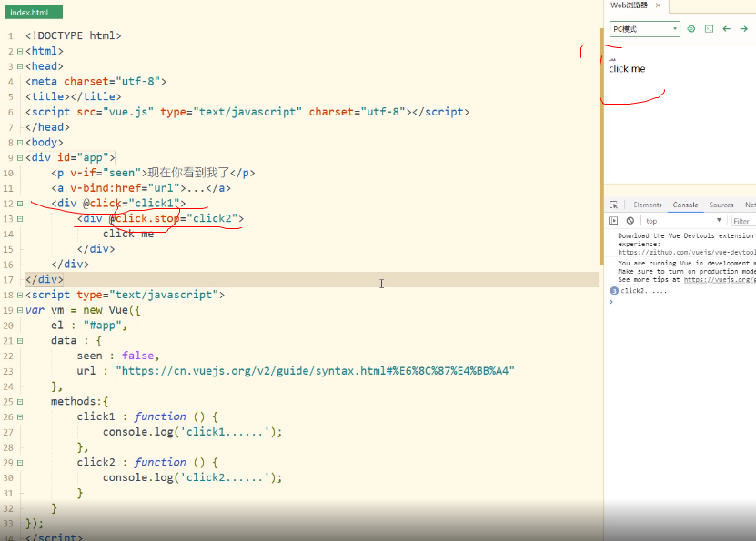Collapse the new Vue block on line 19

pyautogui.click(x=20, y=310)
